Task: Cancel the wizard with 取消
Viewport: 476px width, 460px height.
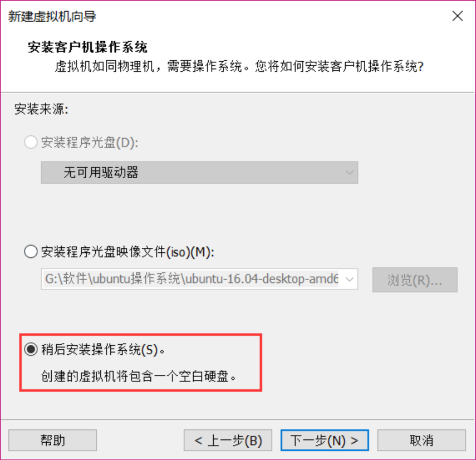Action: (421, 440)
